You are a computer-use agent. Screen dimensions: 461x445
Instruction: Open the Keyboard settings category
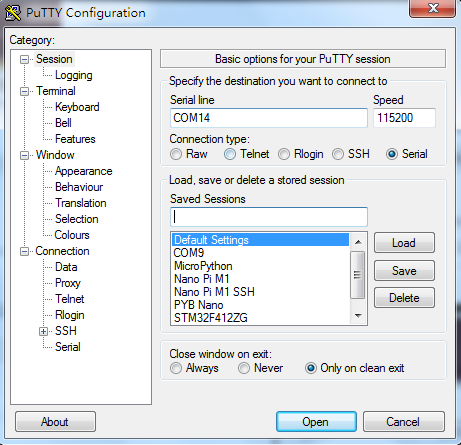point(77,107)
